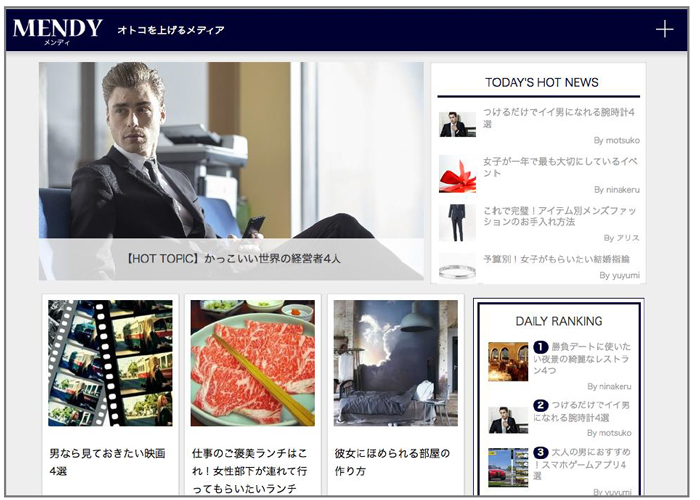Open 男なら見ておきたい映画4選 article title
700x500 pixels.
107,462
